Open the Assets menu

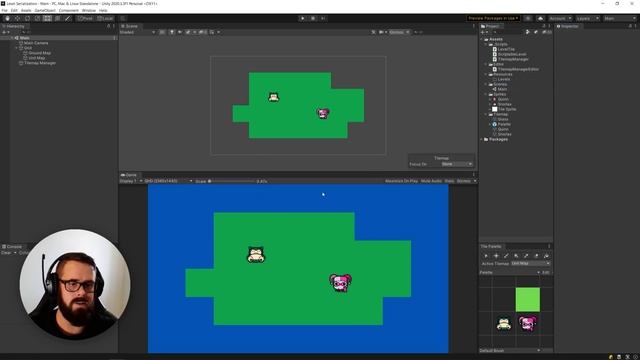point(26,10)
